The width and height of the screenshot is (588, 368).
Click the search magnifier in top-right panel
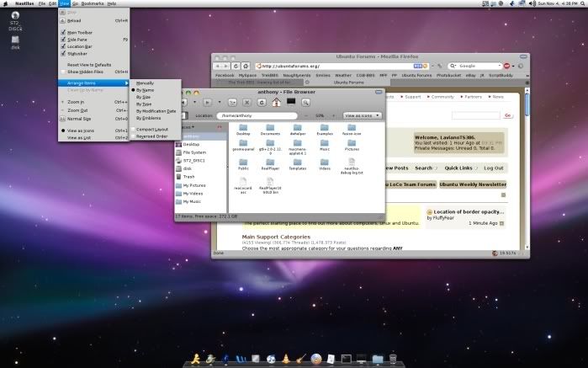point(583,3)
